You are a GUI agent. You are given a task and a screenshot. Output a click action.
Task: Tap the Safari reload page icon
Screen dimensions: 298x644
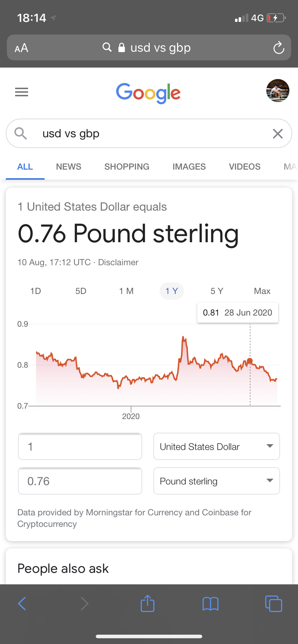click(279, 48)
